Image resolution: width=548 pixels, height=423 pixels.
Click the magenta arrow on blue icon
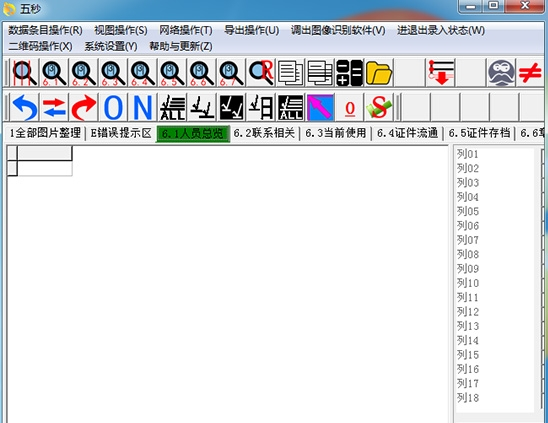point(320,107)
